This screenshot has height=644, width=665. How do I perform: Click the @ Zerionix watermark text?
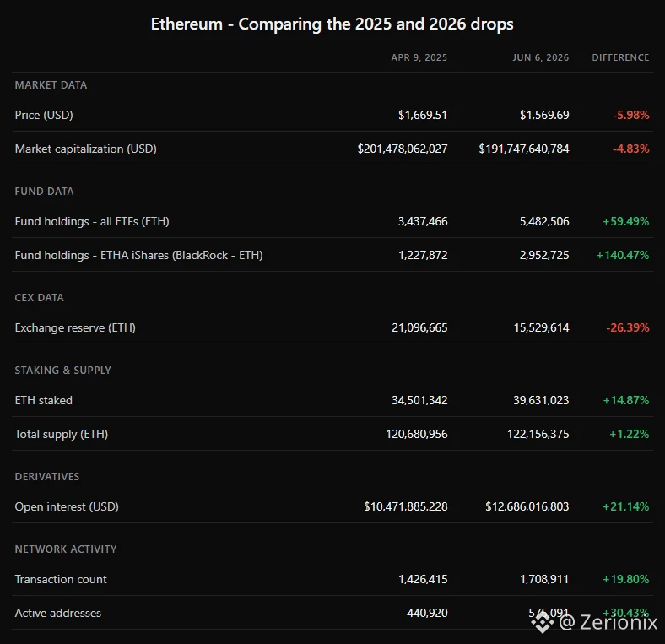608,622
